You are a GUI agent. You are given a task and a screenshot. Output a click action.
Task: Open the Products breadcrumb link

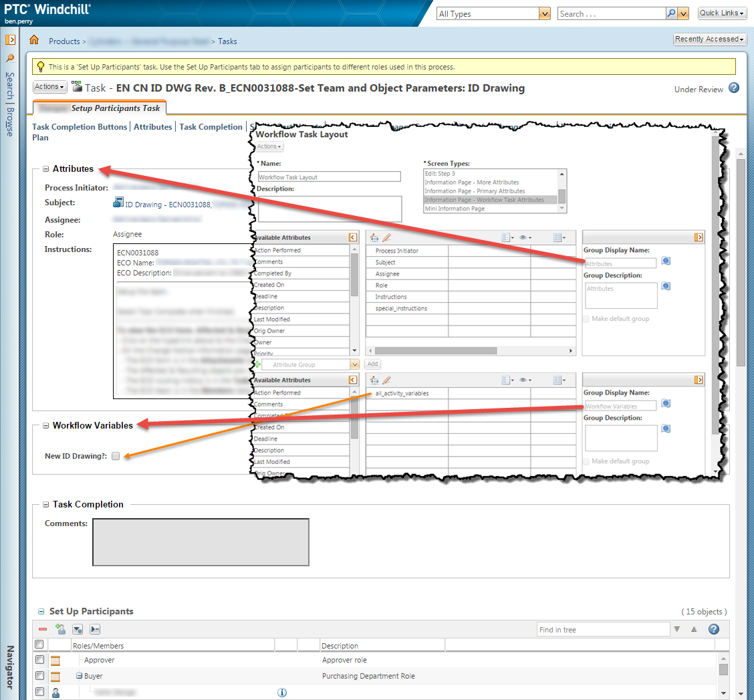click(x=64, y=41)
